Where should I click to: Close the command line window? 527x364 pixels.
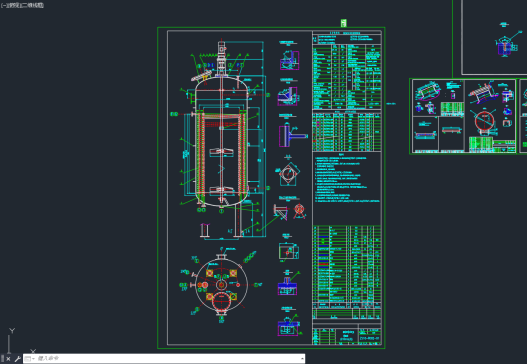(x=8, y=359)
